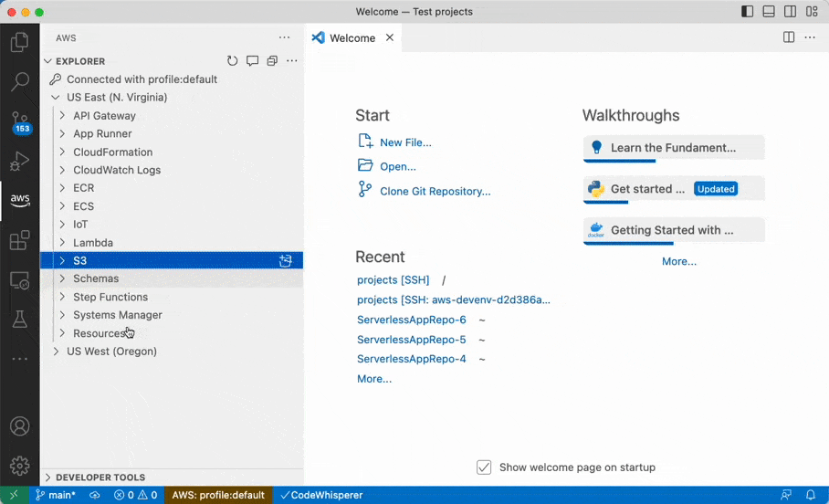Refresh the AWS Explorer
829x504 pixels.
coord(232,61)
